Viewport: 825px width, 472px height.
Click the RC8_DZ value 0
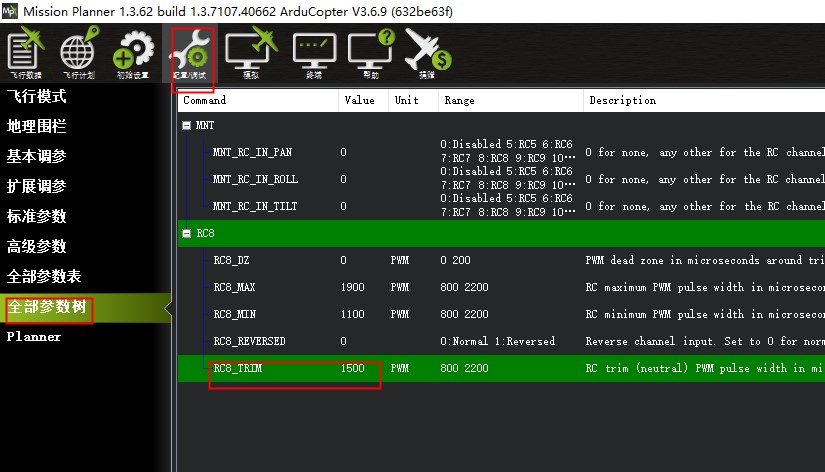[x=343, y=260]
